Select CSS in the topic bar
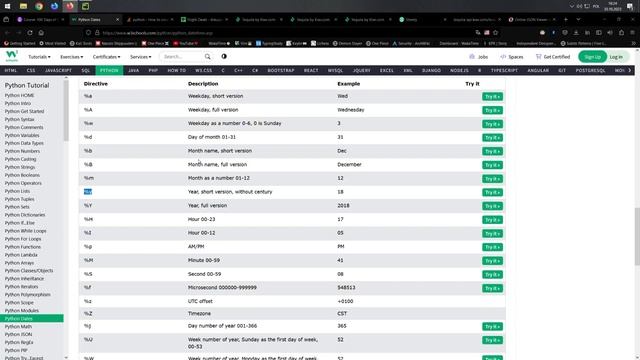Screen dimensions: 640x360 [x=31, y=70]
